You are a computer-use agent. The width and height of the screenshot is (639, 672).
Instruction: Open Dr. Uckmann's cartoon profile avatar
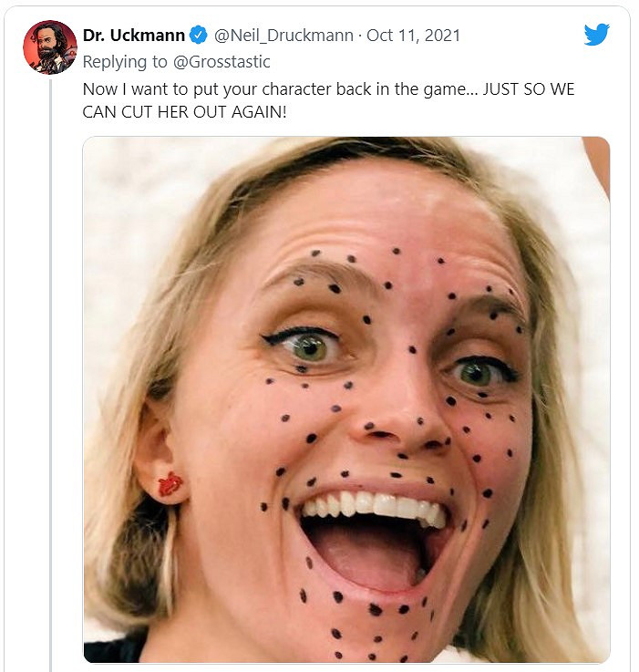pyautogui.click(x=49, y=47)
